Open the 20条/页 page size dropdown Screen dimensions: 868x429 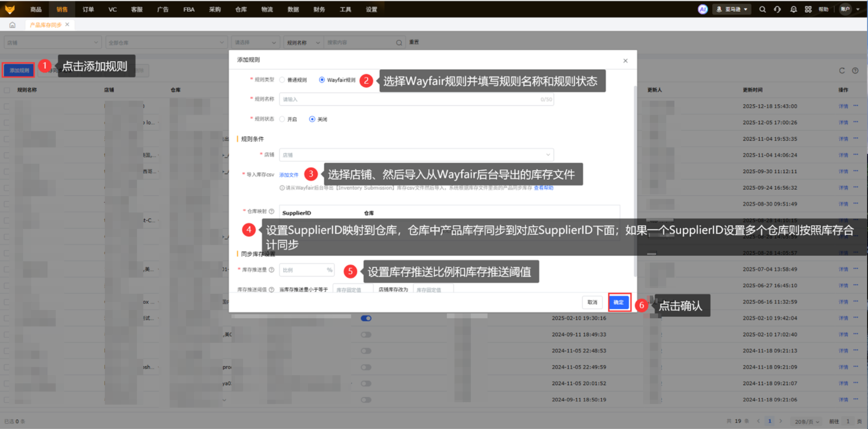807,421
